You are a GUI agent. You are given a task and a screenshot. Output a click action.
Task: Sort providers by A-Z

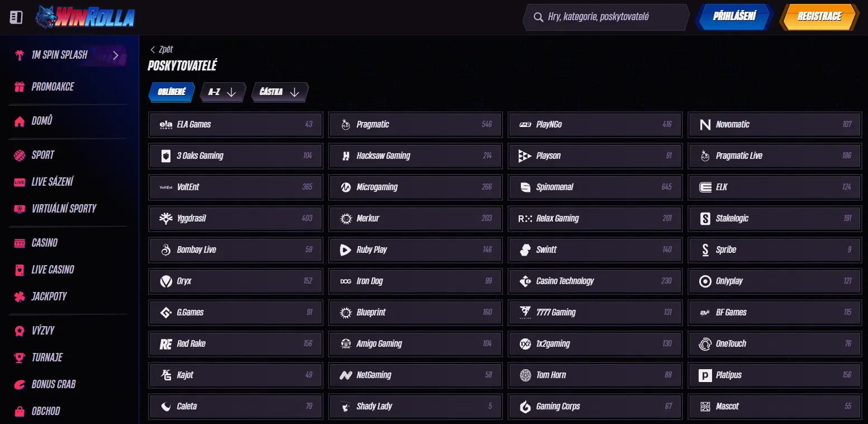tap(222, 92)
